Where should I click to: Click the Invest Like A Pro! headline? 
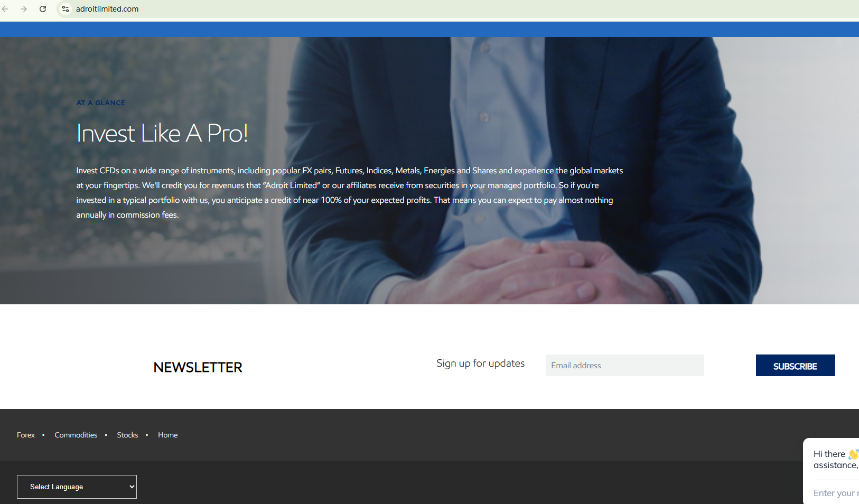tap(162, 133)
